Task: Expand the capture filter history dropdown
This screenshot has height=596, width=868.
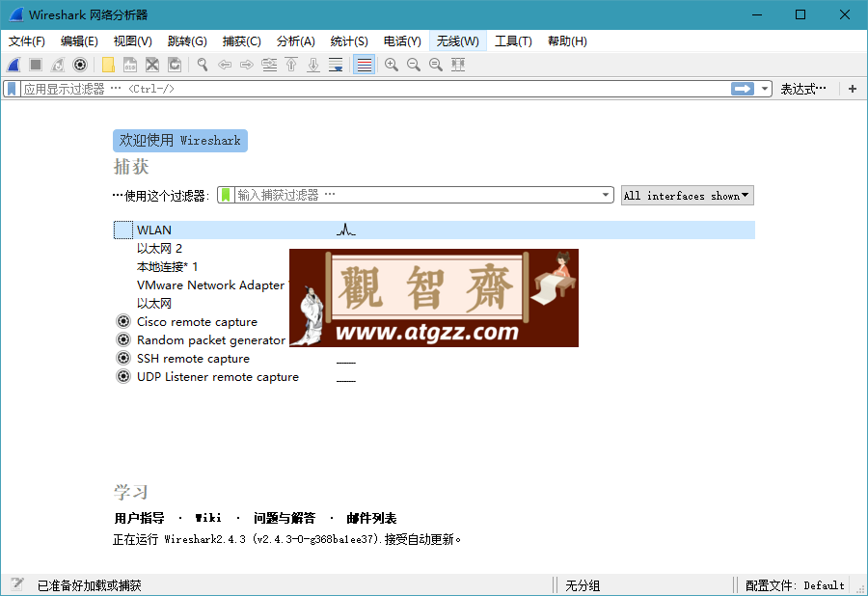Action: pyautogui.click(x=606, y=195)
